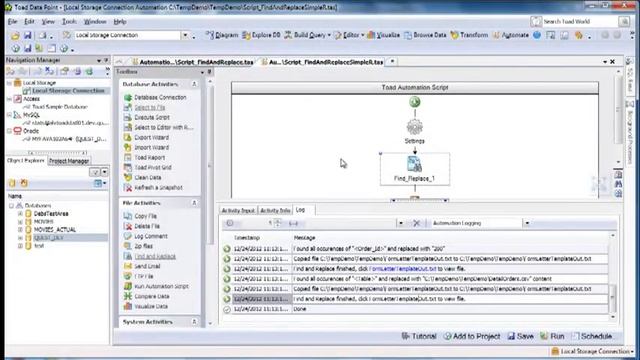Image resolution: width=640 pixels, height=360 pixels.
Task: Select Visualize Data activity
Action: click(x=146, y=307)
